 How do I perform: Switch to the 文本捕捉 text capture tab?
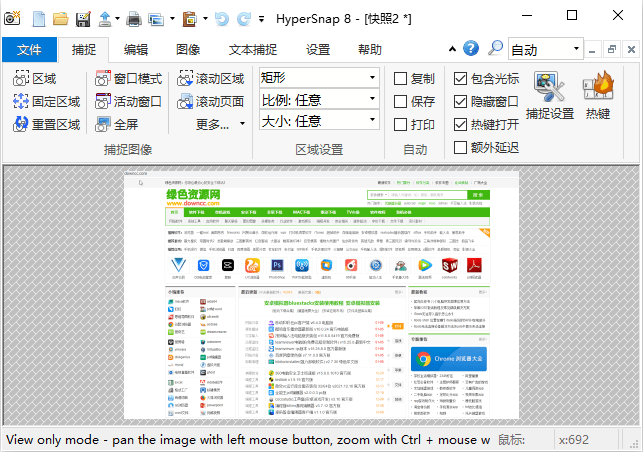253,50
